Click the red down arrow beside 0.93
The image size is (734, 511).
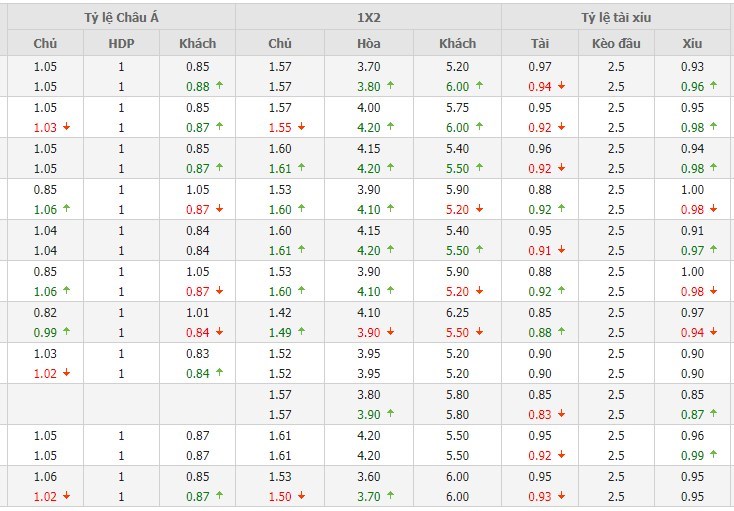point(561,496)
